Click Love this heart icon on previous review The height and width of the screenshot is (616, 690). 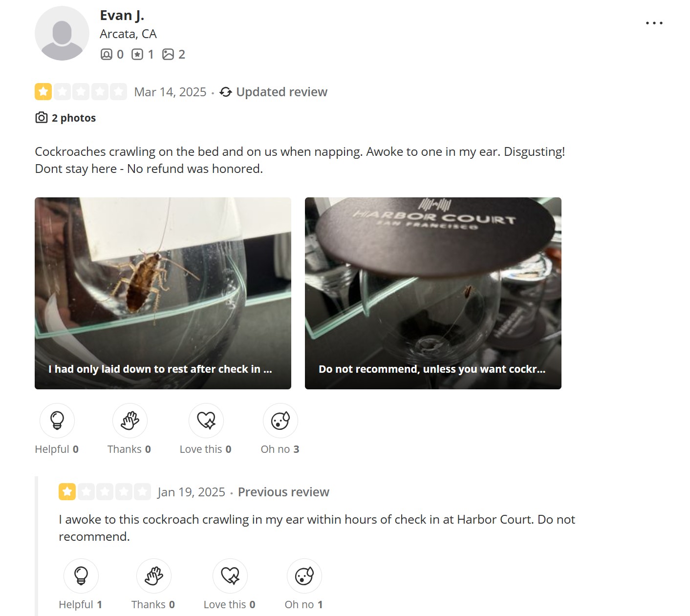pos(230,576)
